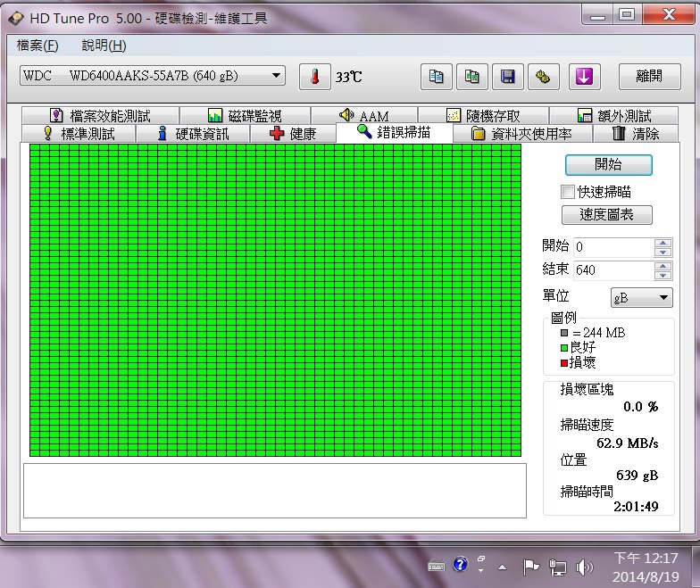Screen dimensions: 700x588
Task: Click the network icon in system tray
Action: click(x=558, y=566)
